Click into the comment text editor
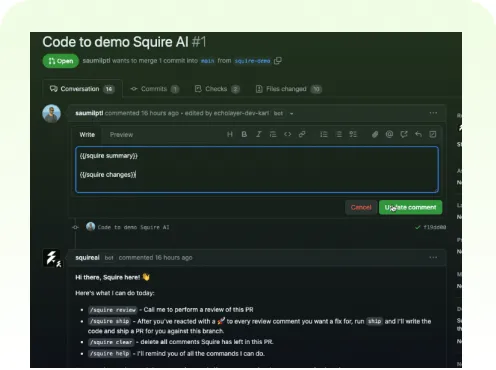496x370 pixels. [x=257, y=169]
